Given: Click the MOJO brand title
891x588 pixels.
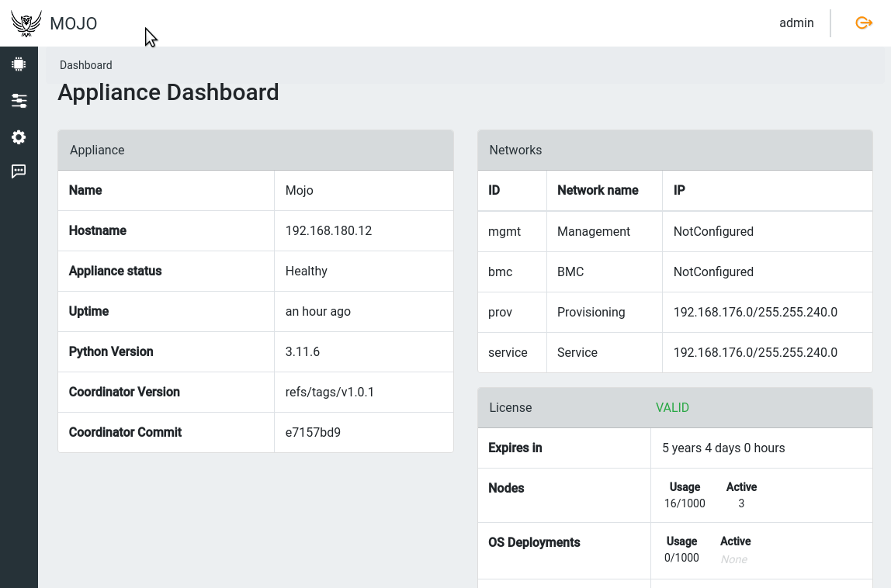Looking at the screenshot, I should 74,24.
